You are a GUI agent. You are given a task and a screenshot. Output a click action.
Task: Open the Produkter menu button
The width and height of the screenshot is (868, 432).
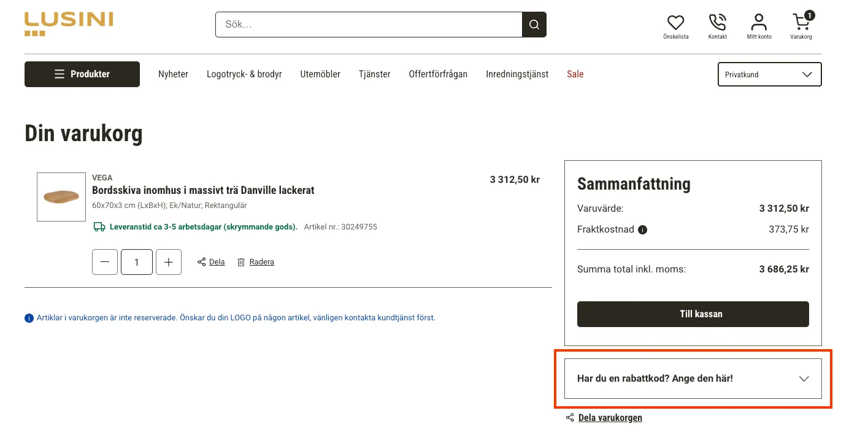82,74
